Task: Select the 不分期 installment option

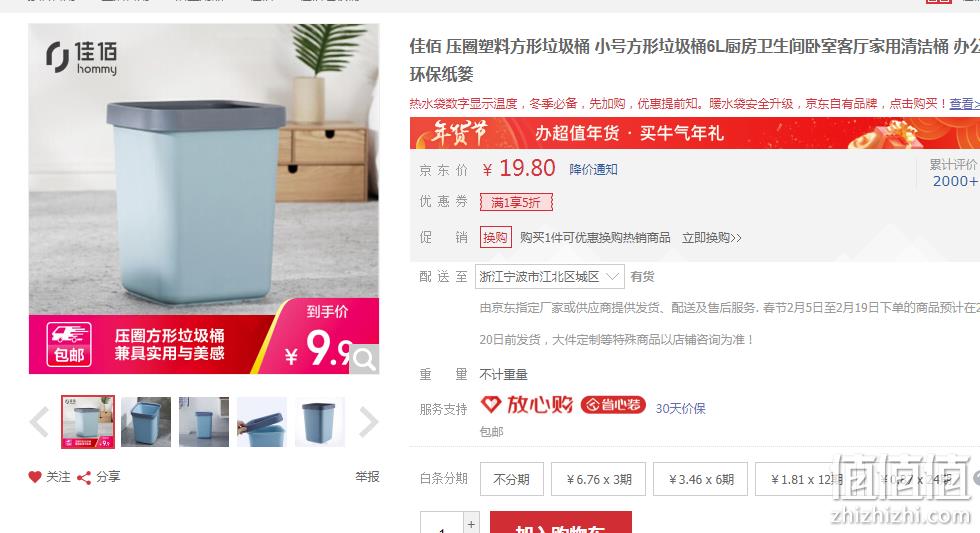Action: pyautogui.click(x=512, y=479)
